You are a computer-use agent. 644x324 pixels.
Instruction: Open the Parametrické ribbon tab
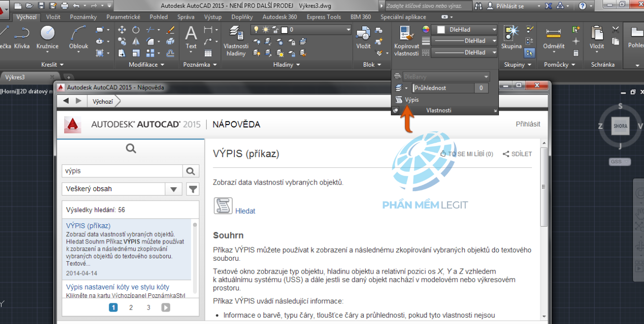[123, 17]
